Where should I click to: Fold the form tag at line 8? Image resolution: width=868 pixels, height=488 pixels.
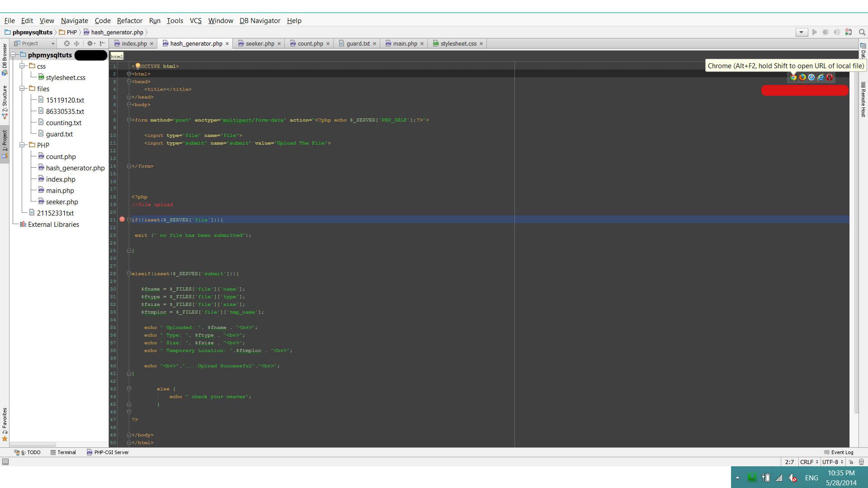pos(129,120)
